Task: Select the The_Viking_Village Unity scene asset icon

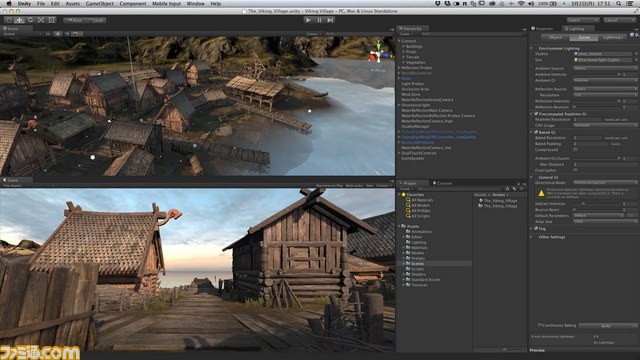Action: (x=481, y=200)
